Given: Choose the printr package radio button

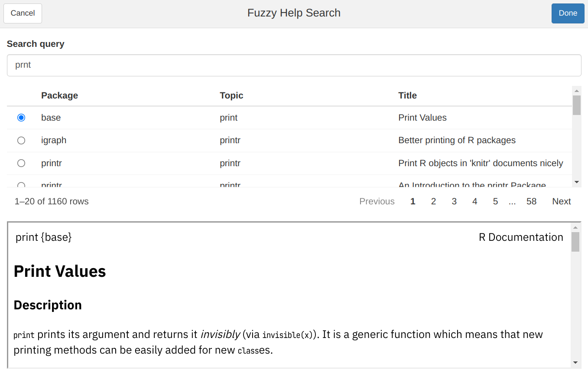Looking at the screenshot, I should click(x=21, y=163).
